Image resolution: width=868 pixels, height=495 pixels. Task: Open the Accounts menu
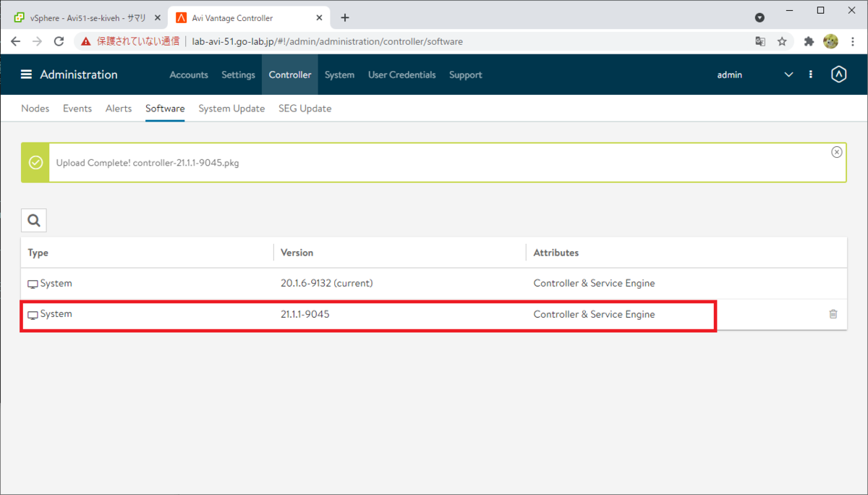189,75
